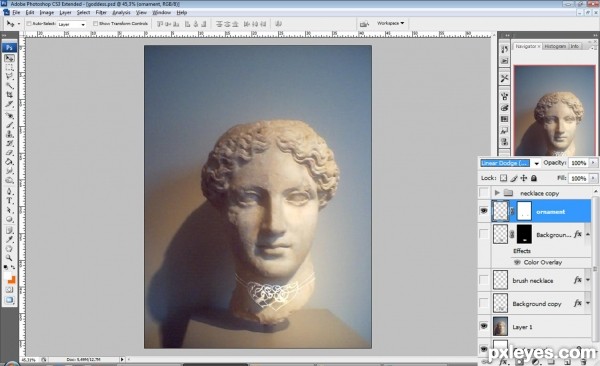This screenshot has height=366, width=600.
Task: Select the Rectangular Marquee tool
Action: click(x=9, y=68)
